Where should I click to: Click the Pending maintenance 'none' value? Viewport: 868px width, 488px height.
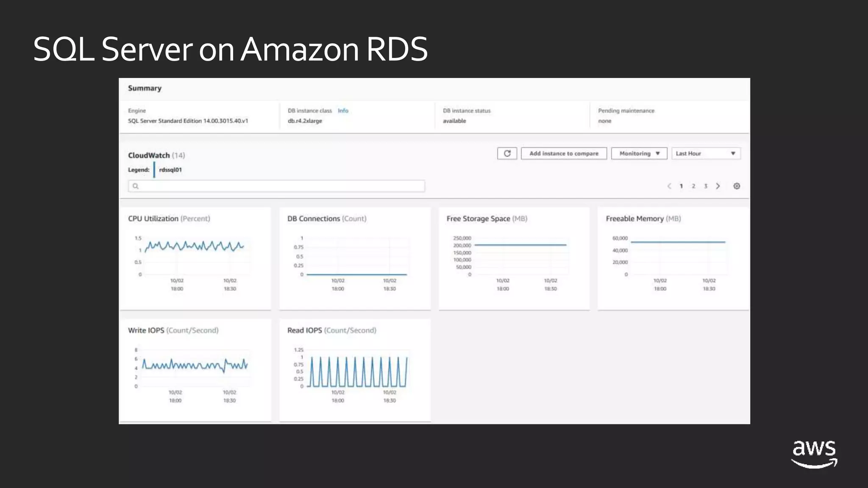(x=605, y=121)
